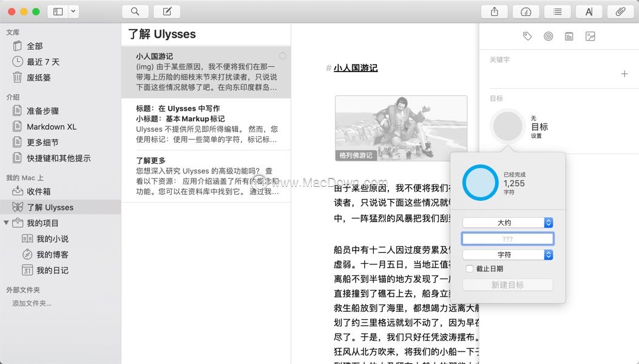Viewport: 639px width, 364px height.
Task: Open the markup reference A| button
Action: click(x=589, y=12)
